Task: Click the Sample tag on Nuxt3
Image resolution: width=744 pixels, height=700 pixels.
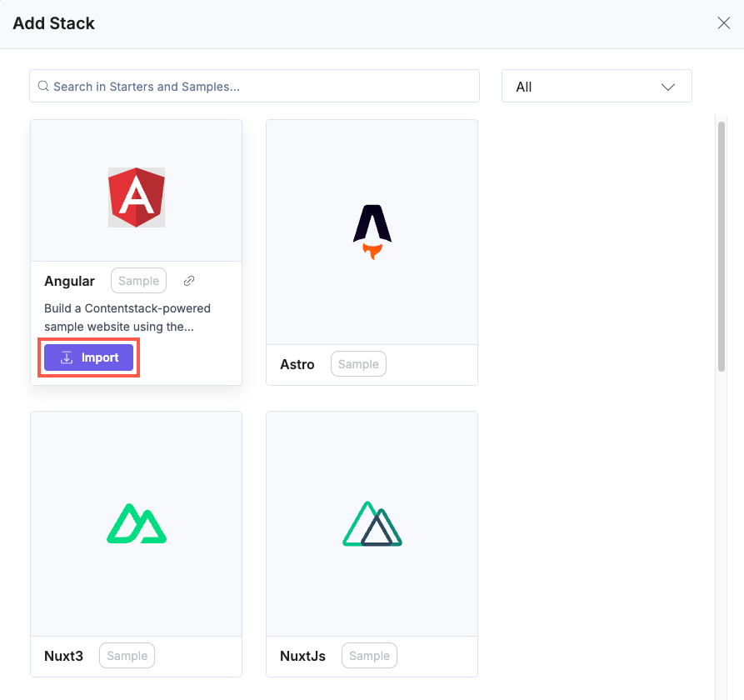Action: (x=127, y=656)
